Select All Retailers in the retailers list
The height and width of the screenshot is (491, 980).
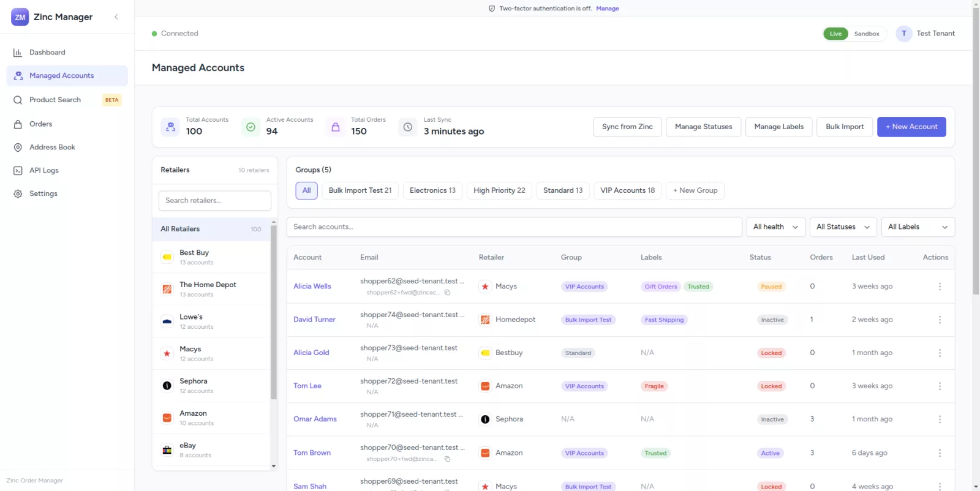click(211, 229)
